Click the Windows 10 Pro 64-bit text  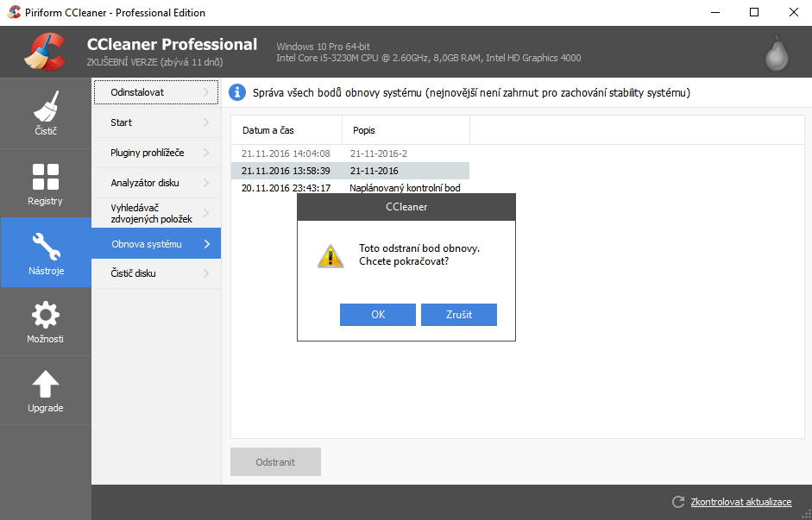click(x=323, y=47)
